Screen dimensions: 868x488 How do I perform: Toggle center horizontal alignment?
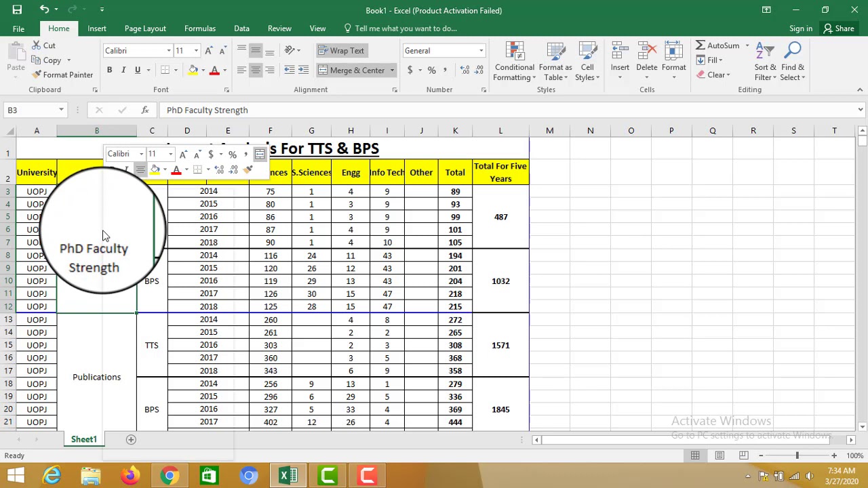click(256, 70)
